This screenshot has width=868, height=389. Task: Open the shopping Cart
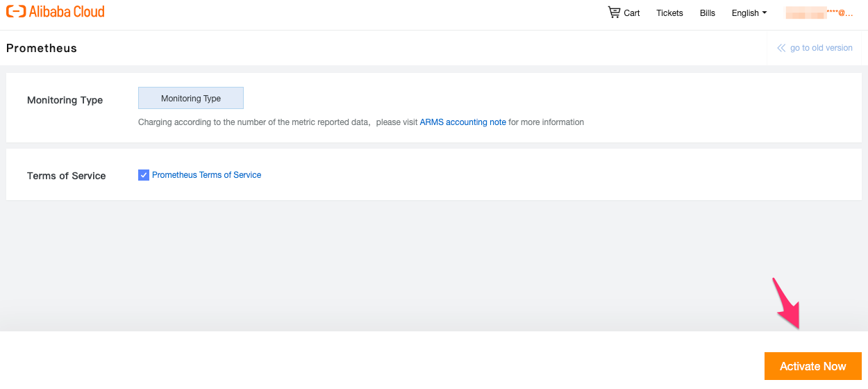(624, 13)
